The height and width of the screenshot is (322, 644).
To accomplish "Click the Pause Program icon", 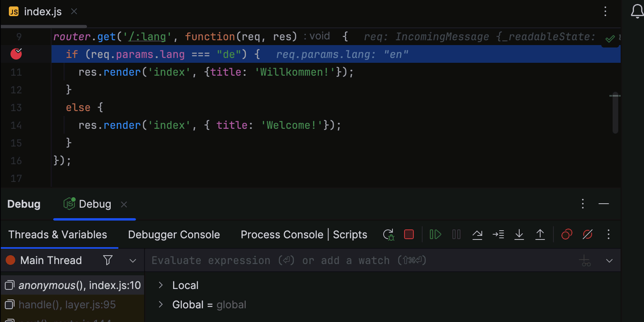I will click(x=456, y=234).
